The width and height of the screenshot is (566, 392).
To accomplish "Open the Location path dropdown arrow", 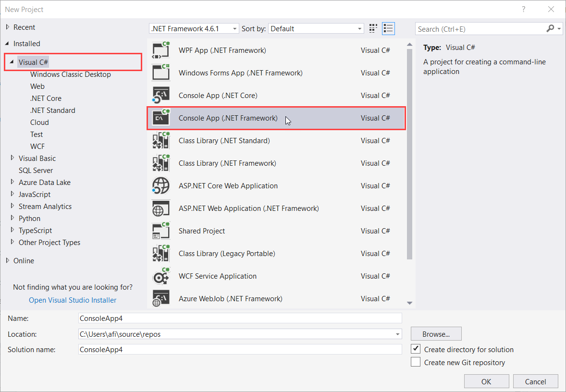I will click(x=397, y=334).
